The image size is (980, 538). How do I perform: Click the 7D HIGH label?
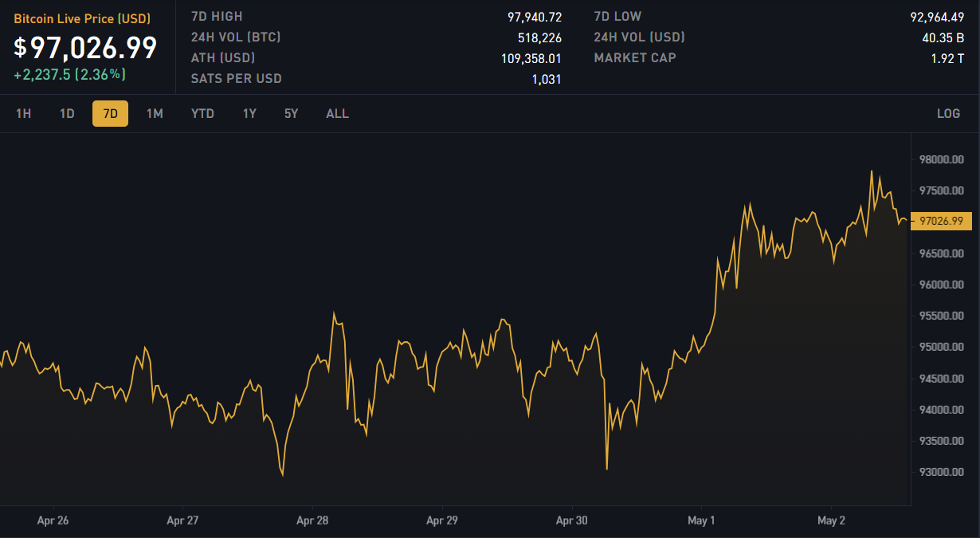click(x=217, y=17)
